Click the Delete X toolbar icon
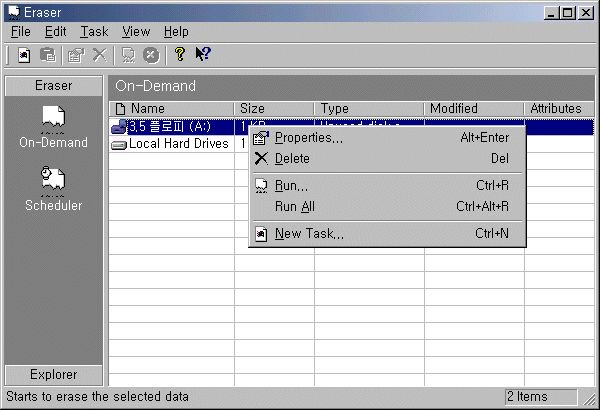This screenshot has height=410, width=600. [x=99, y=55]
